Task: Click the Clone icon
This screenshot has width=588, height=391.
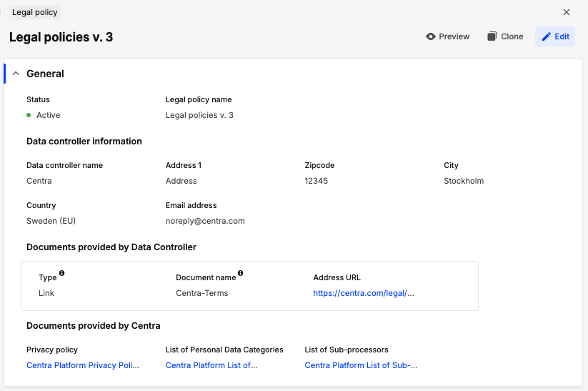Action: click(x=492, y=36)
